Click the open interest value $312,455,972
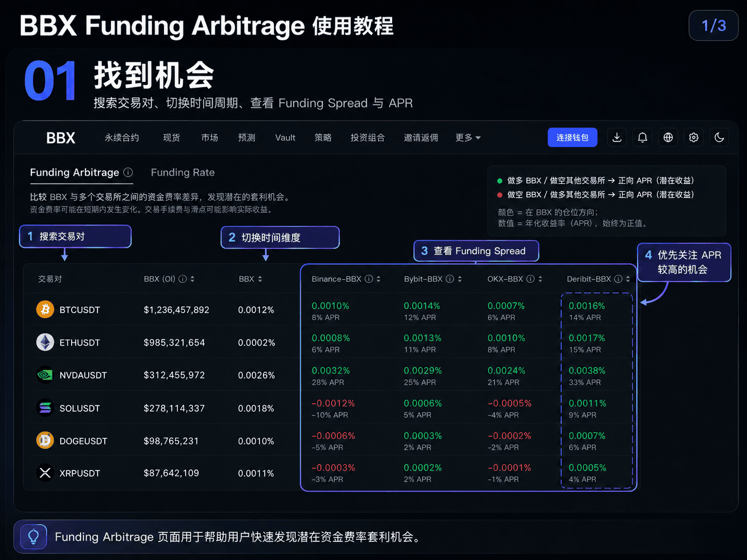Screen dimensions: 747x560 [x=174, y=375]
